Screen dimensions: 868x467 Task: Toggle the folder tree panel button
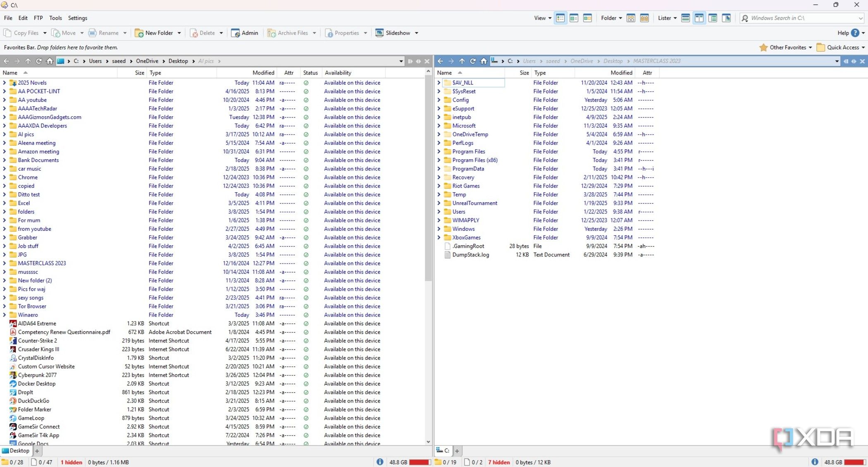click(x=713, y=18)
